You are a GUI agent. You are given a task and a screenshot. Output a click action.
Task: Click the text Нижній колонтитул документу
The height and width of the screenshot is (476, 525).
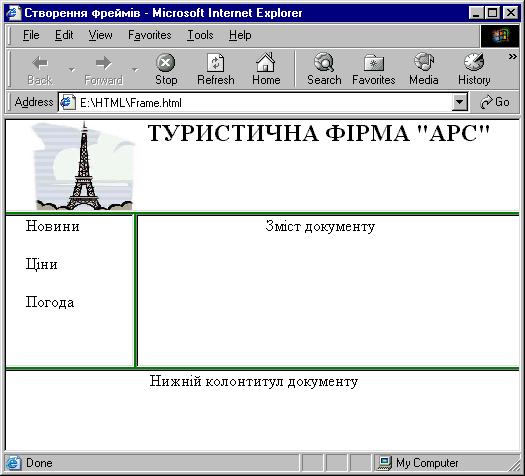click(254, 381)
